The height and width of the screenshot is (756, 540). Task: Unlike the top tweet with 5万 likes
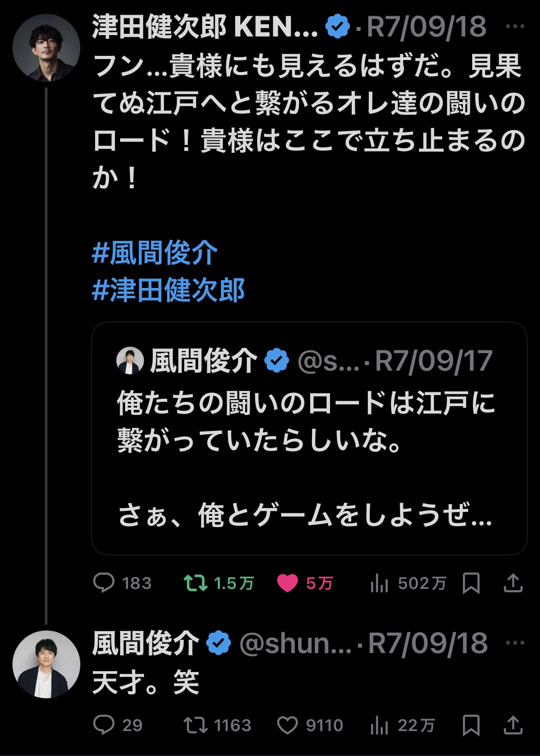287,583
